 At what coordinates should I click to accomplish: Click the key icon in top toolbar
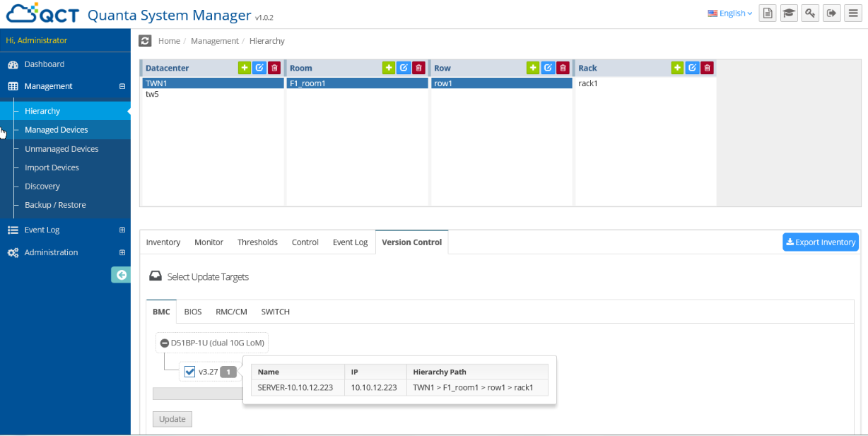pos(810,13)
